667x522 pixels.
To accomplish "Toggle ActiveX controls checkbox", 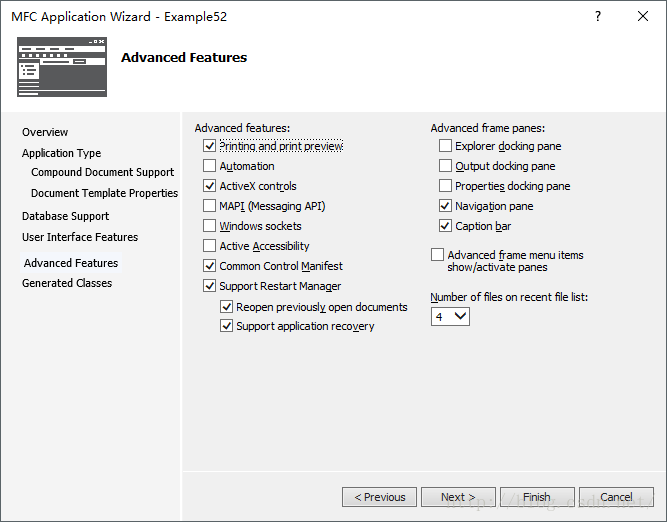I will point(209,185).
